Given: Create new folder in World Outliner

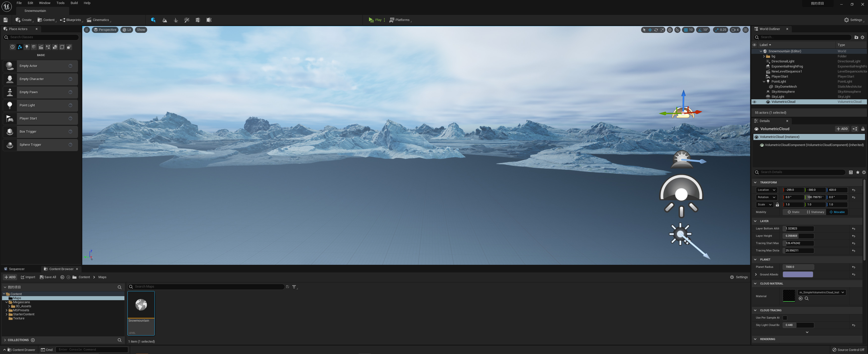Looking at the screenshot, I should (x=856, y=37).
